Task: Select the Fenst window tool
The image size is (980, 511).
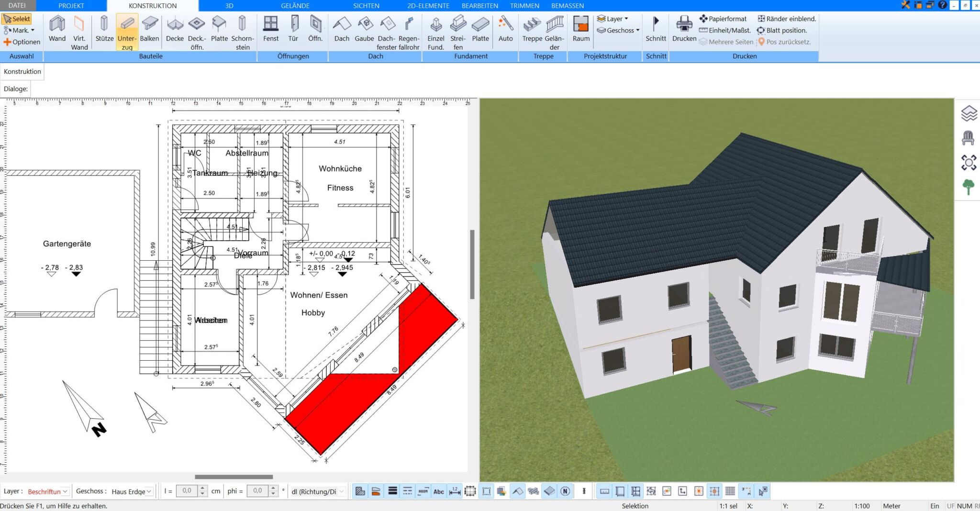Action: click(x=270, y=31)
